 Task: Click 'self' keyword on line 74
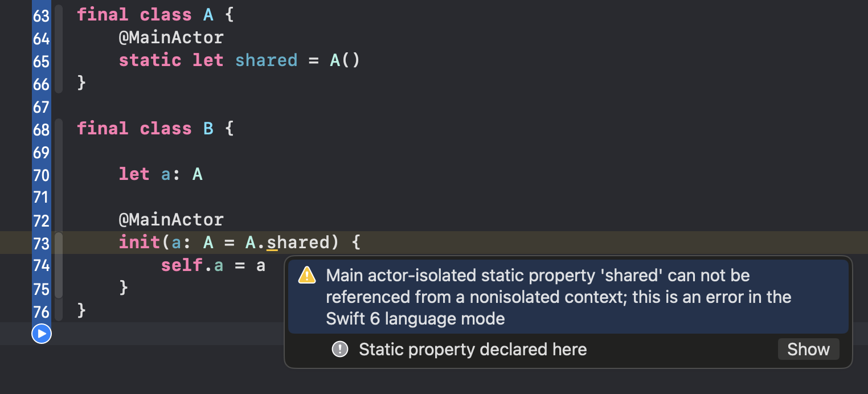pyautogui.click(x=182, y=265)
